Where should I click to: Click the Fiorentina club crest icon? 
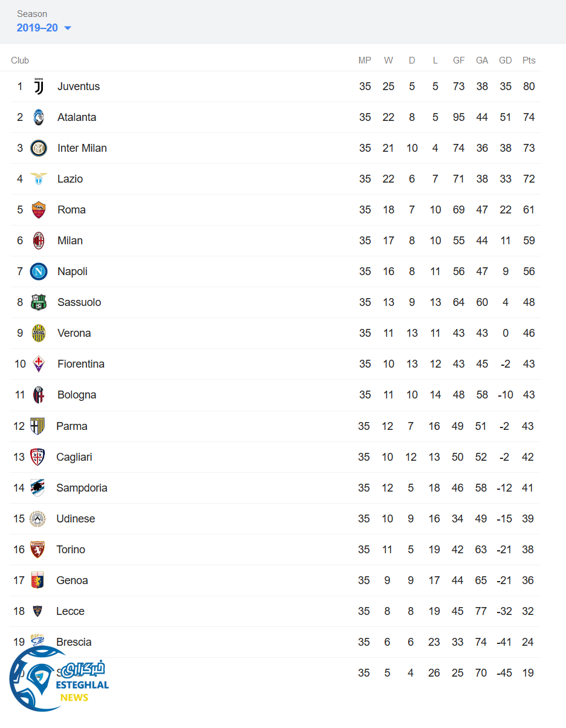39,364
